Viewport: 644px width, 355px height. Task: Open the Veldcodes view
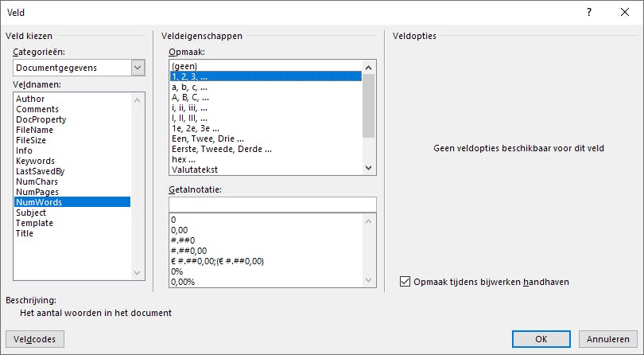click(x=34, y=338)
